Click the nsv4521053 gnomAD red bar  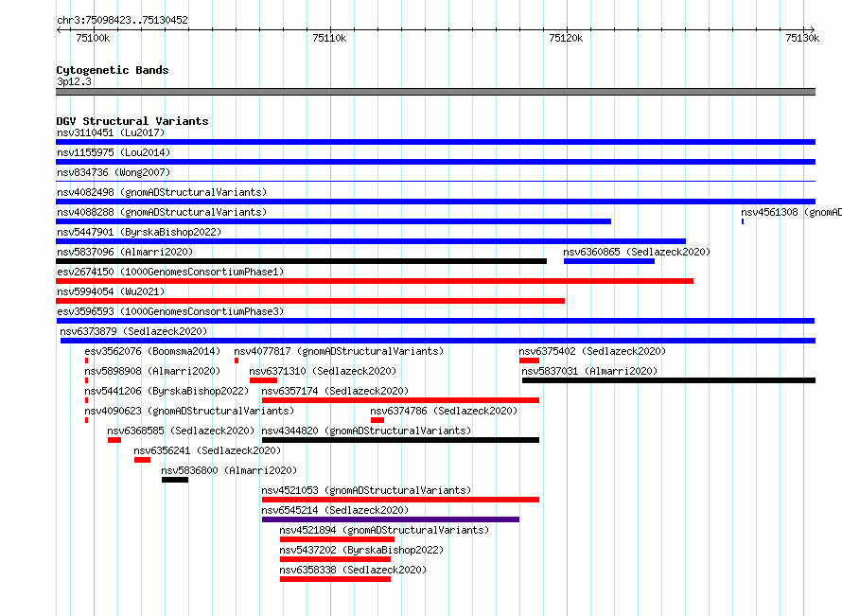click(400, 500)
